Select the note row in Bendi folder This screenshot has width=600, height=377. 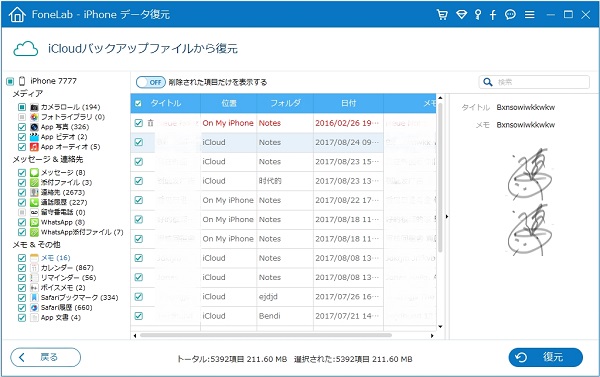click(x=283, y=316)
